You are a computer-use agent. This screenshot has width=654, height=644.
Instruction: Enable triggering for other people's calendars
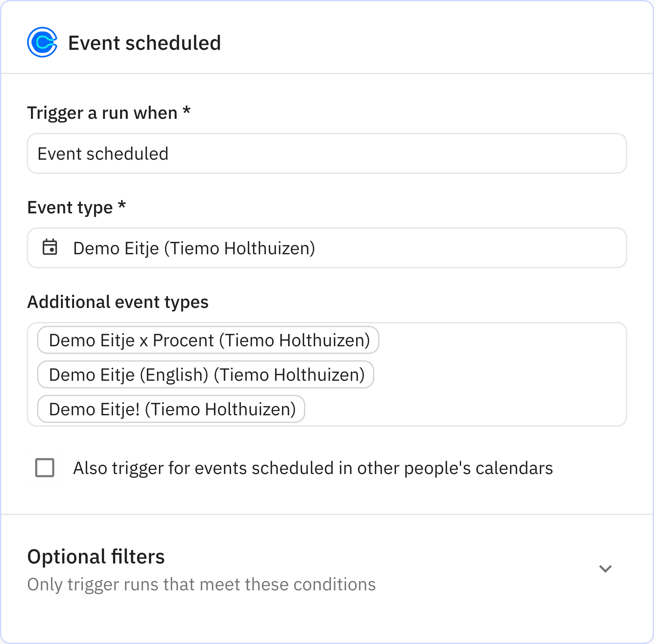point(45,468)
